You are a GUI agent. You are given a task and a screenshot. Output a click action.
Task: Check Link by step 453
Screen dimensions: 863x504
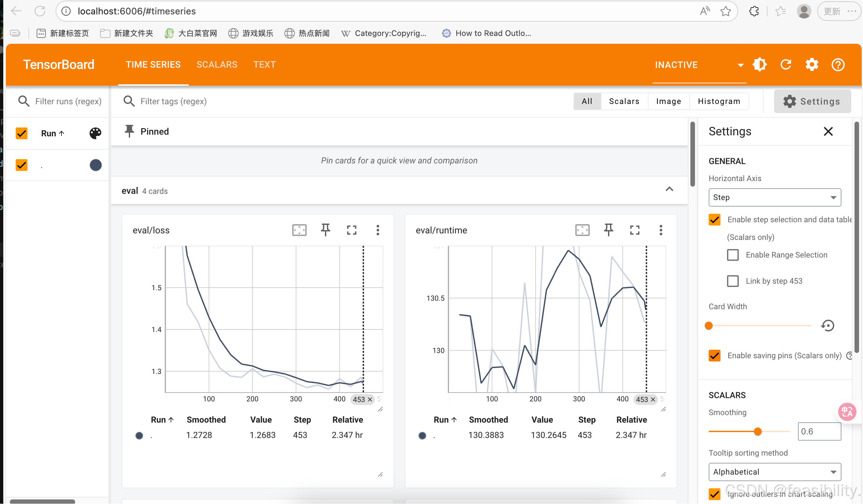(x=733, y=281)
